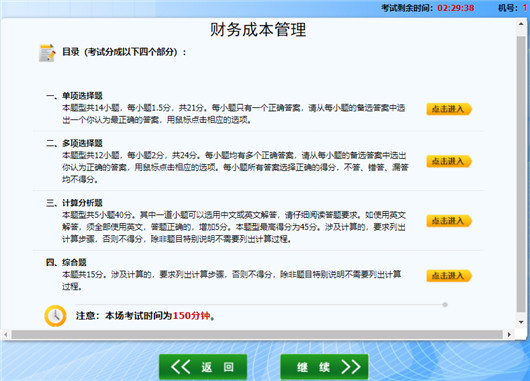Enter the 计算分析题 section via 点击进入

[x=449, y=221]
